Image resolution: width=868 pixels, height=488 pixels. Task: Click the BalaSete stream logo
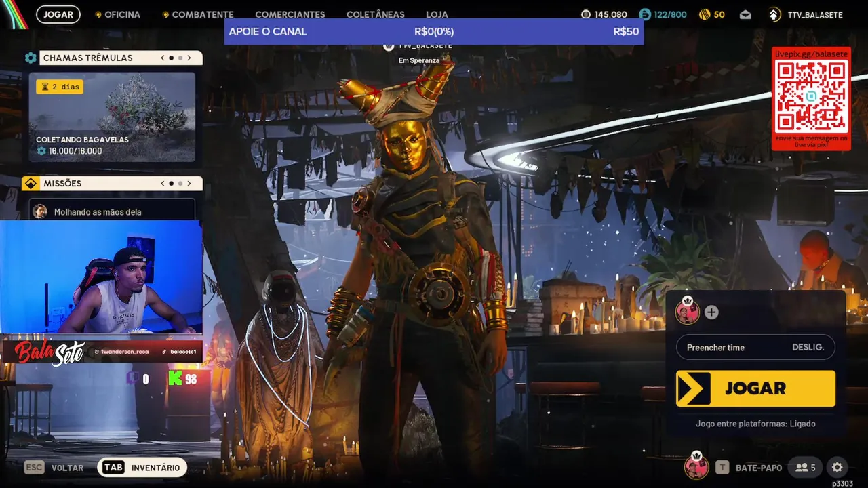point(50,352)
